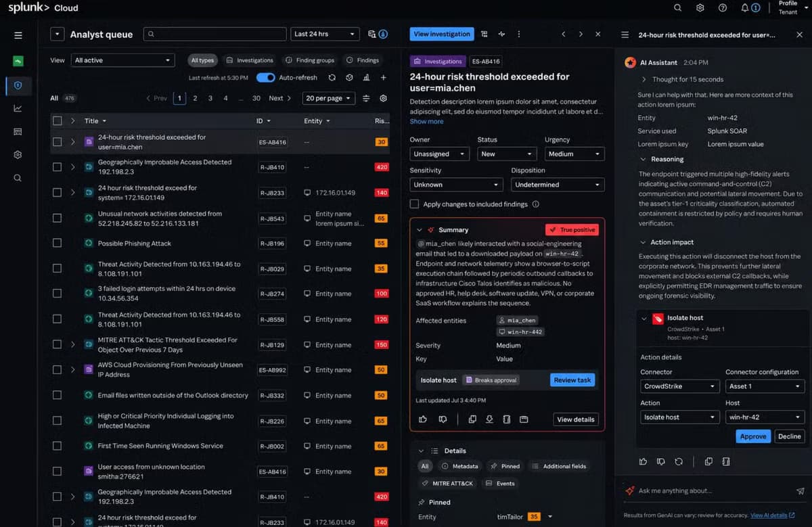Image resolution: width=812 pixels, height=527 pixels.
Task: Check the box for Email files written outside Outlook row
Action: point(58,395)
